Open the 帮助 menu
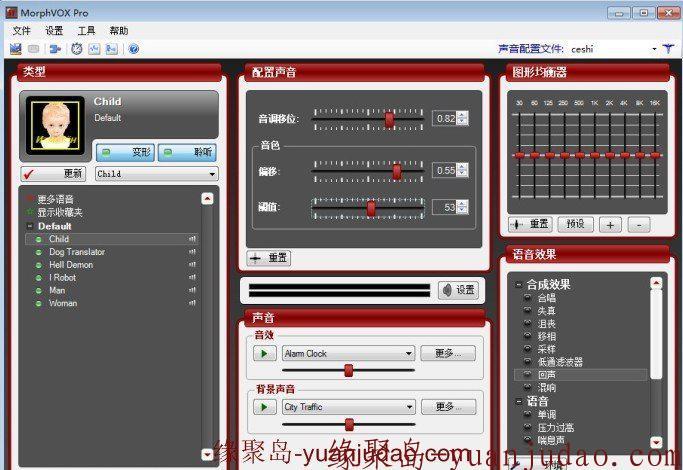 [x=118, y=30]
